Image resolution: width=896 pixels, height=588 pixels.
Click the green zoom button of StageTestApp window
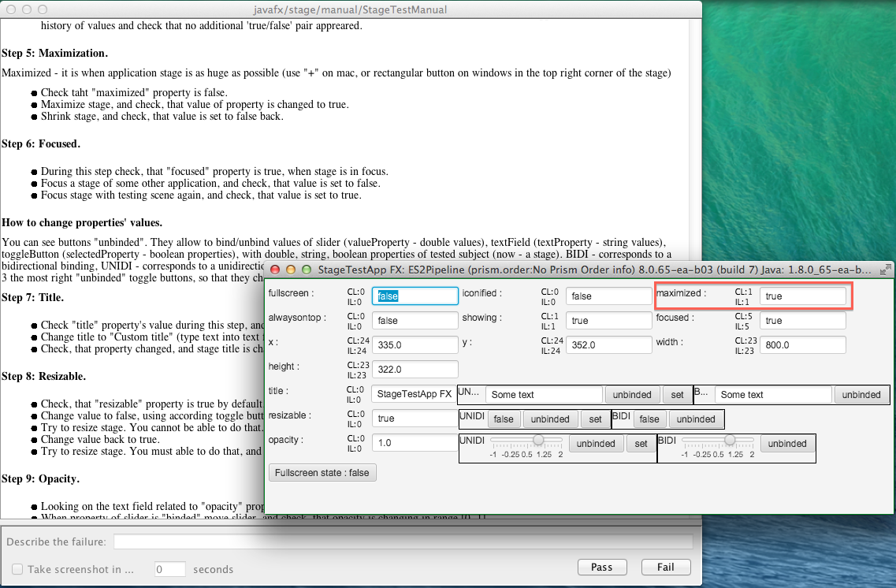[x=307, y=270]
